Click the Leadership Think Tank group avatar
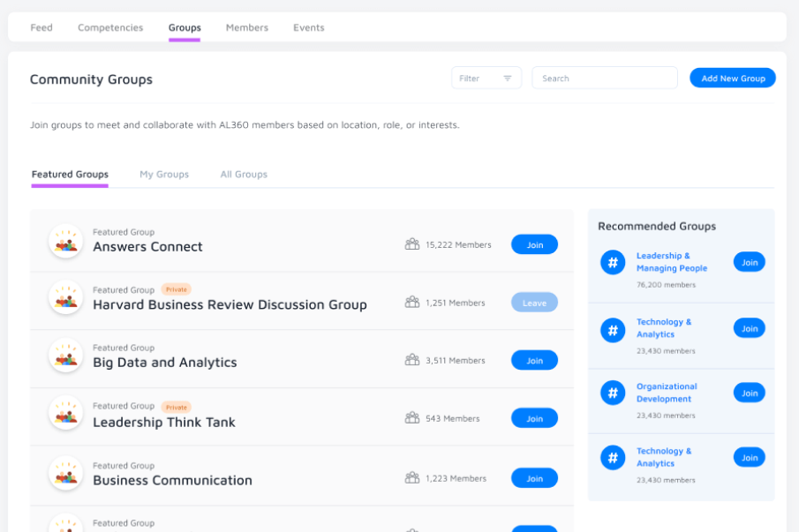The width and height of the screenshot is (799, 532). (x=65, y=415)
